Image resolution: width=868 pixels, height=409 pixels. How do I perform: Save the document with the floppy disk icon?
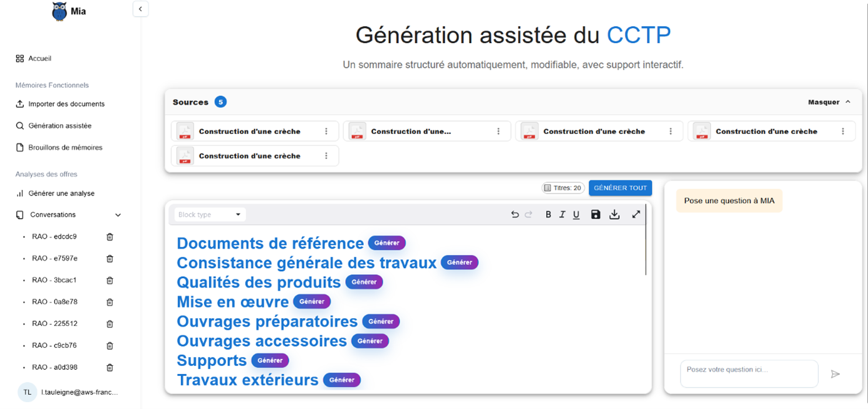pyautogui.click(x=596, y=214)
